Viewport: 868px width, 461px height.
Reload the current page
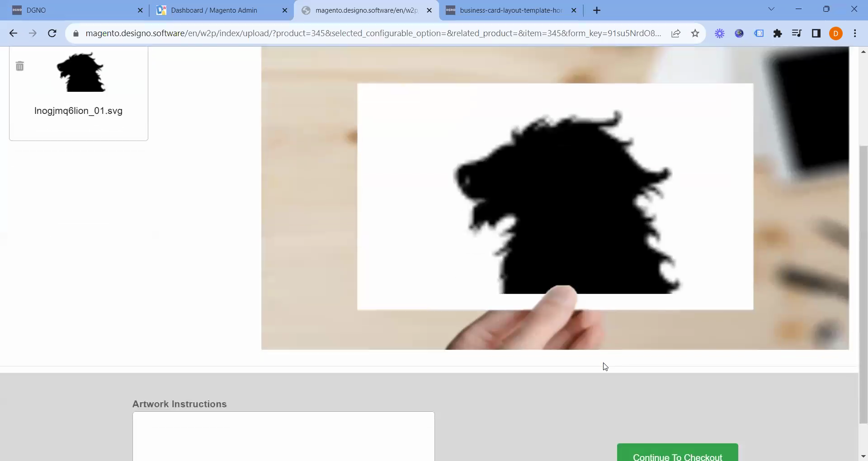52,33
